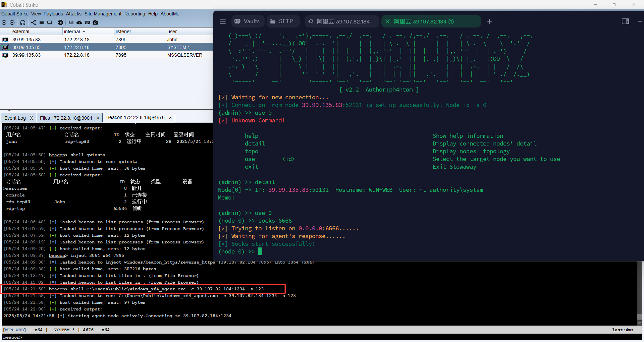Image resolution: width=644 pixels, height=342 pixels.
Task: Open the Site Management menu
Action: 103,14
